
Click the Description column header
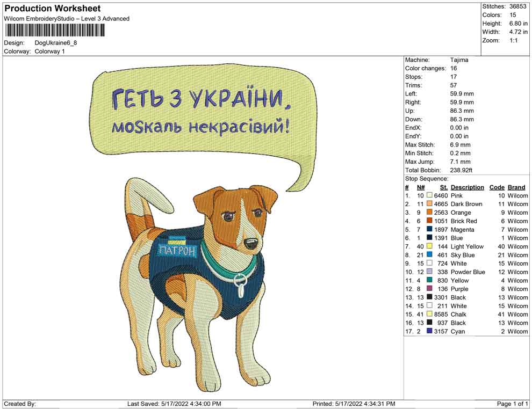[x=467, y=187]
